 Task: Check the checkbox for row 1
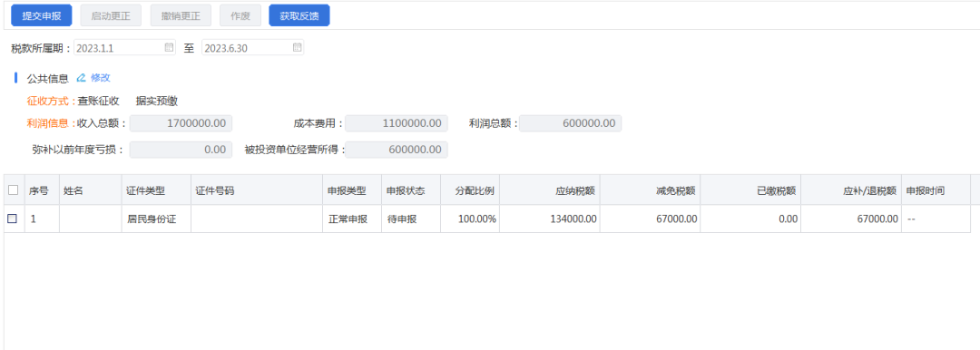[x=12, y=219]
